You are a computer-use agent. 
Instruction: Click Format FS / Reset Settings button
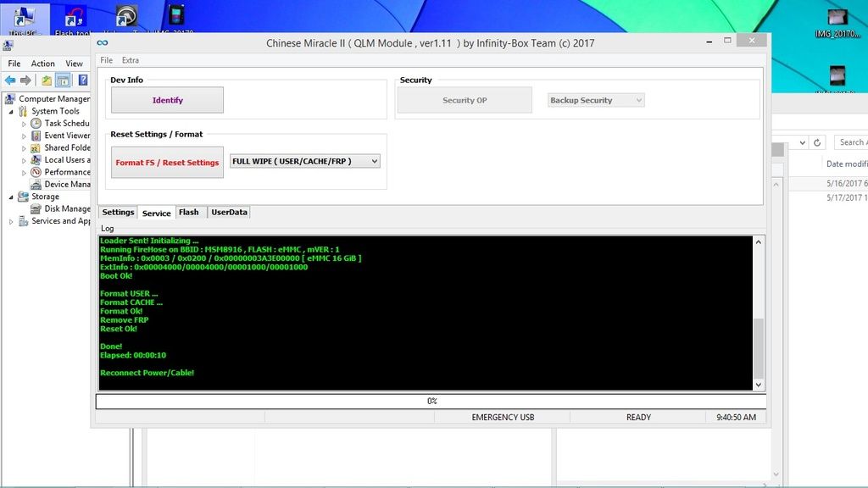[x=167, y=163]
